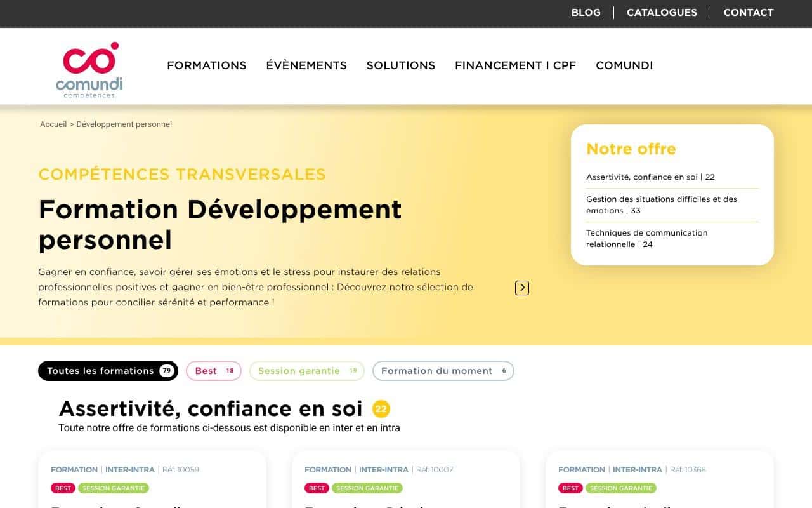Open the SOLUTIONS menu
Screen dimensions: 812x508
(x=401, y=65)
